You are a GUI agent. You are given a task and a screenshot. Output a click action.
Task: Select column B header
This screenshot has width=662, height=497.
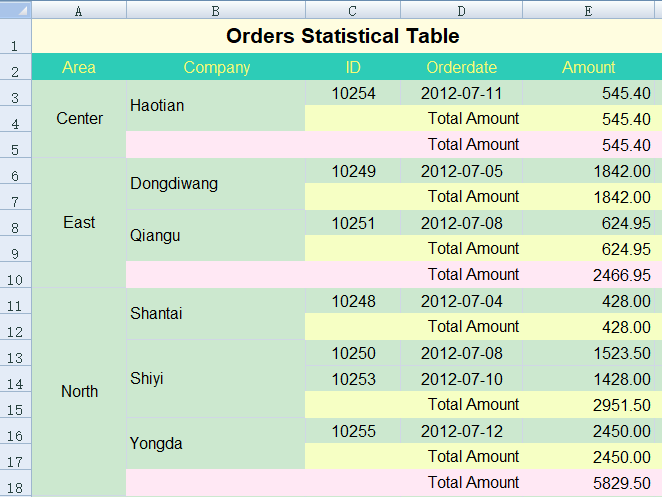pyautogui.click(x=216, y=10)
